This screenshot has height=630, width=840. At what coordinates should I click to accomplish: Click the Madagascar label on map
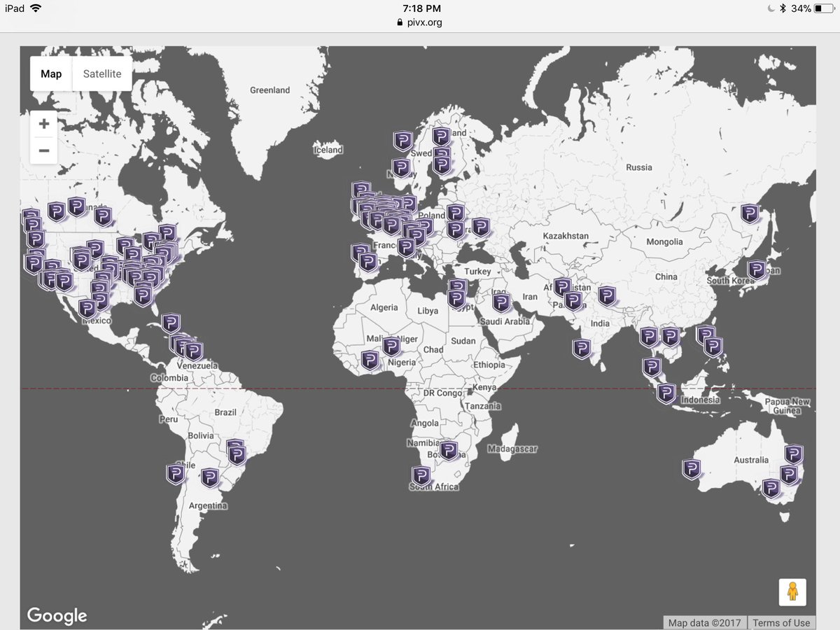coord(513,449)
